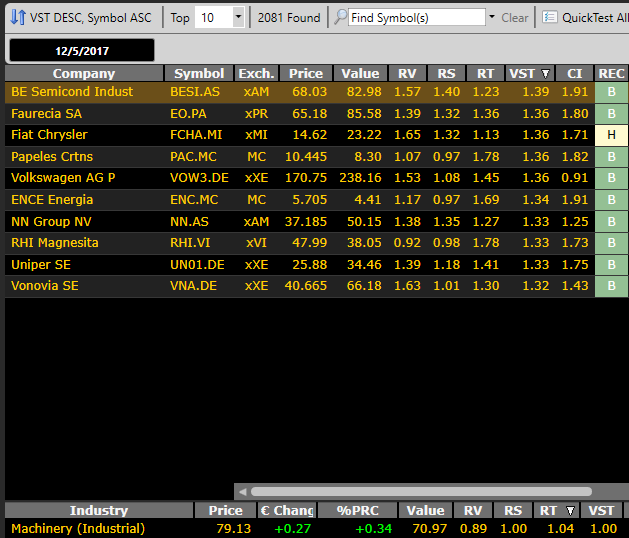Sort by Exch. column header

coord(256,73)
